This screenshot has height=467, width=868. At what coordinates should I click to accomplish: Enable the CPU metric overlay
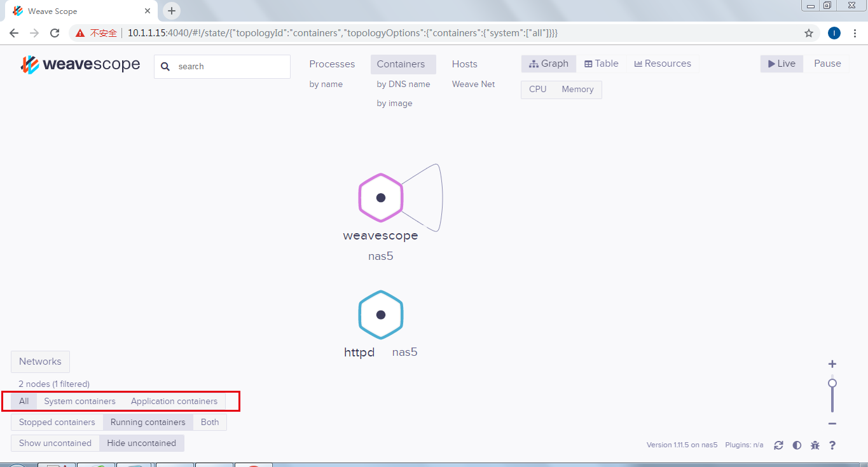click(537, 90)
